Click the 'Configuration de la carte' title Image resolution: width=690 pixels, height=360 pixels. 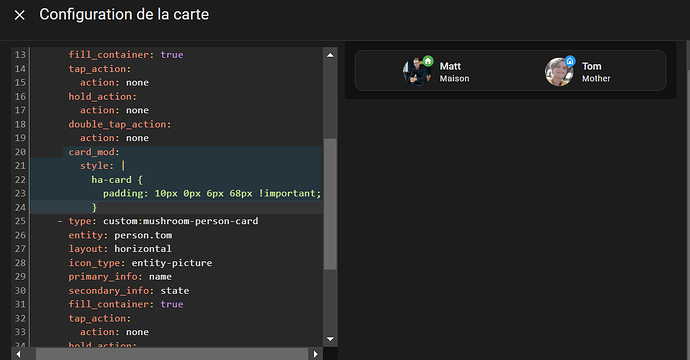pos(124,15)
